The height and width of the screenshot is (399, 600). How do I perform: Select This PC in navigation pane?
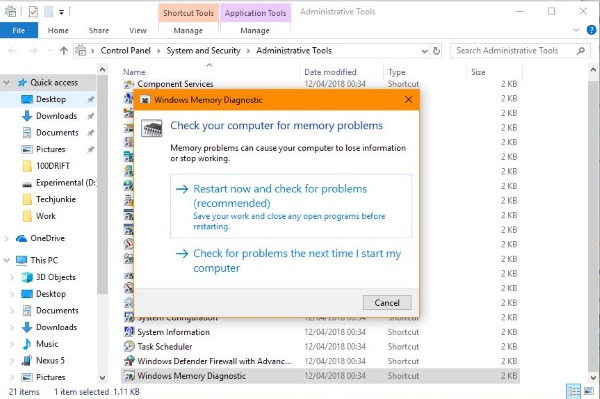44,260
